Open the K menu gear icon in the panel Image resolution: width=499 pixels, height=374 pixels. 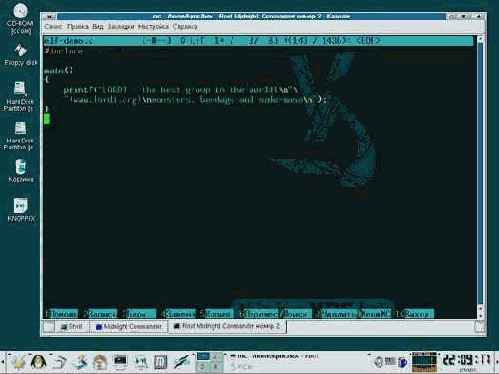point(18,362)
